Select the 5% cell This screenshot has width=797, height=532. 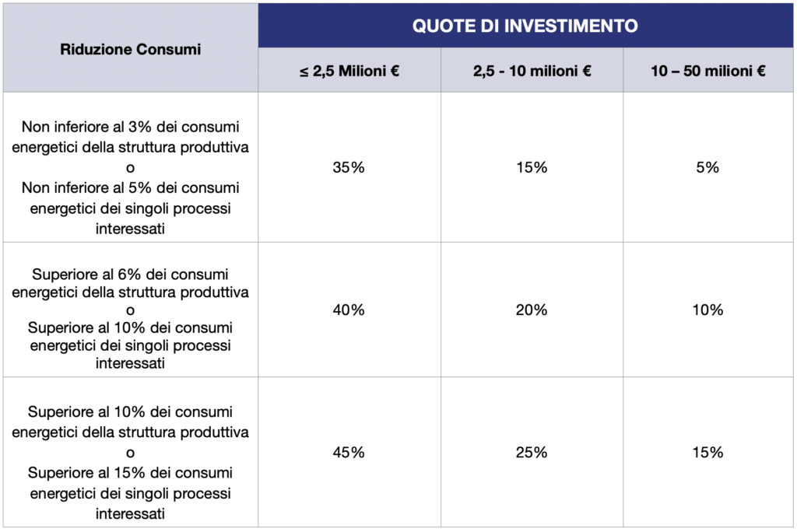pyautogui.click(x=707, y=167)
